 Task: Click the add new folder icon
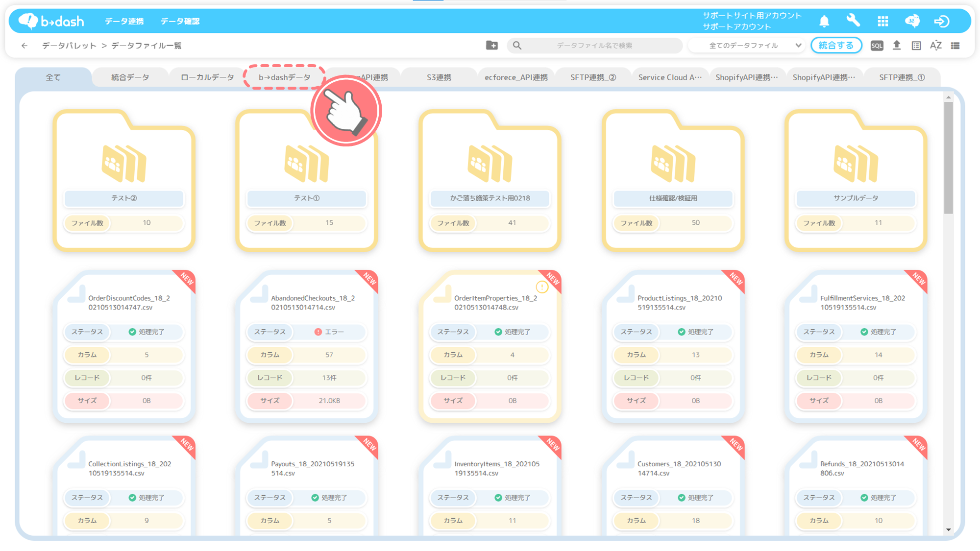click(491, 46)
